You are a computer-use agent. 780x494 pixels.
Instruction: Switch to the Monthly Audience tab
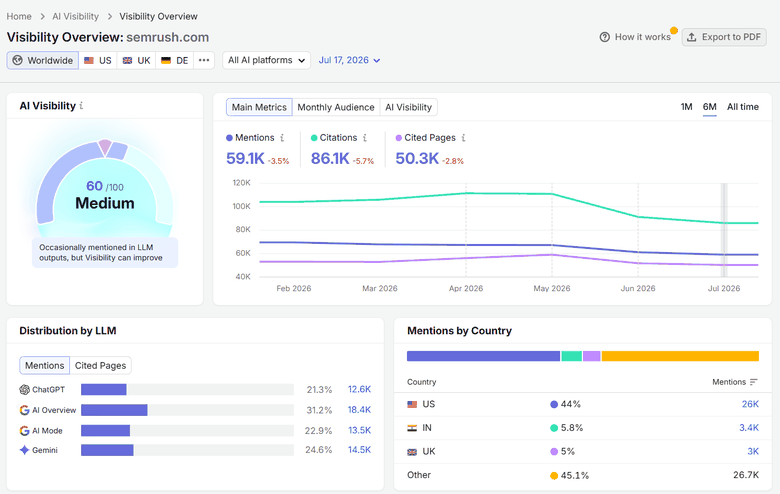[x=336, y=107]
